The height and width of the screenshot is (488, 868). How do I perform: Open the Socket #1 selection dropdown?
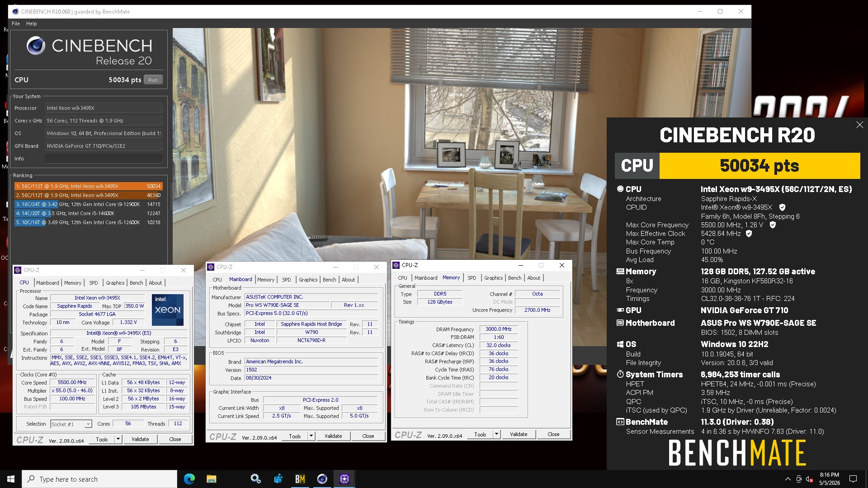71,424
